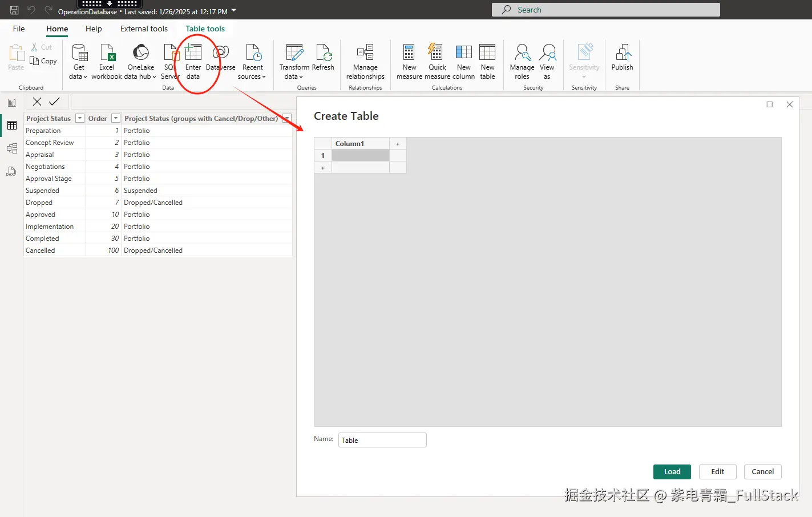Click the Save icon in title bar
This screenshot has height=517, width=812.
tap(14, 10)
